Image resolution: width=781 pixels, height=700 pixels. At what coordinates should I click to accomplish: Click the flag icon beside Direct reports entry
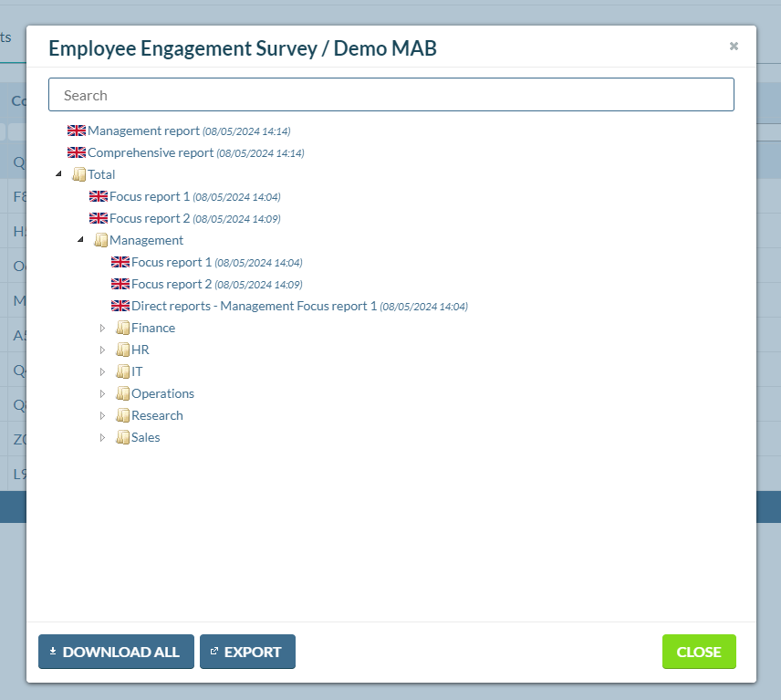120,306
